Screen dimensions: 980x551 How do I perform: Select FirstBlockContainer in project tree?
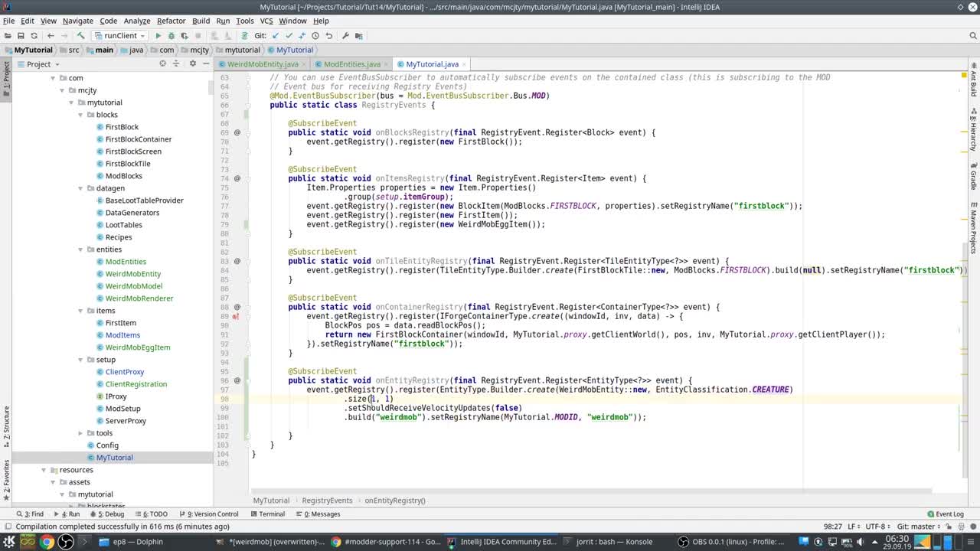(x=138, y=139)
